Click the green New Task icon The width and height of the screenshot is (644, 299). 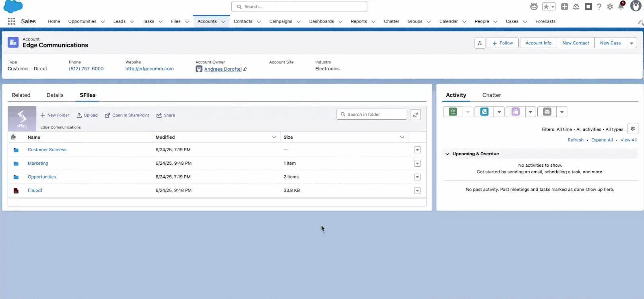453,112
